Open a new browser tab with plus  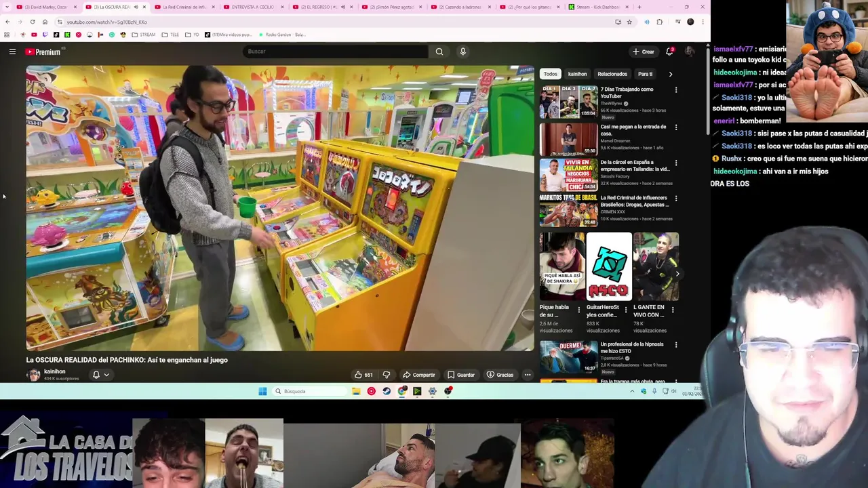639,7
